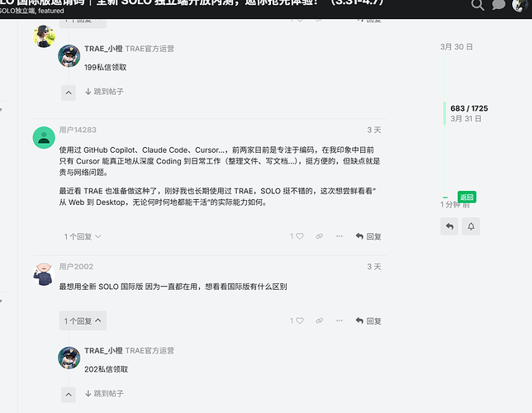Jump to post from the 202私信领取 reply

pyautogui.click(x=104, y=394)
